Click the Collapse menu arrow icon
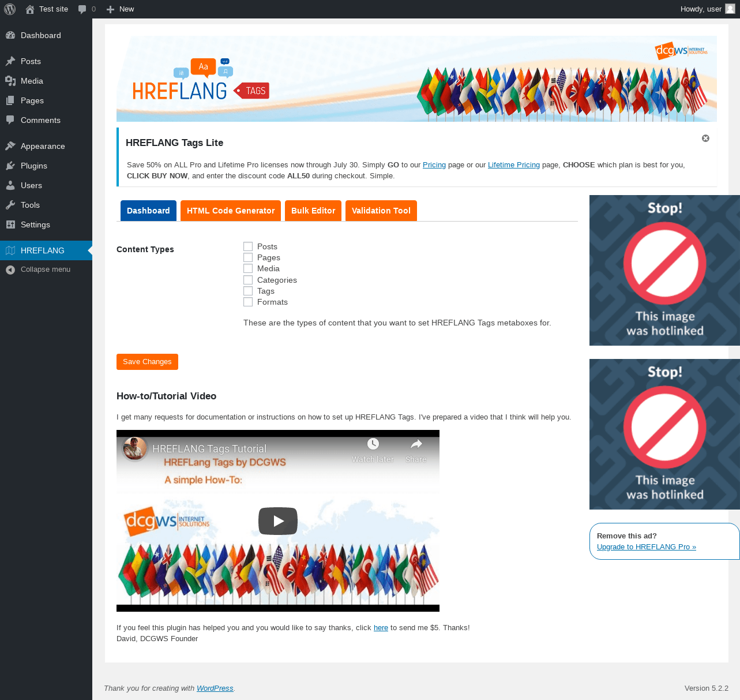The height and width of the screenshot is (700, 740). [10, 269]
